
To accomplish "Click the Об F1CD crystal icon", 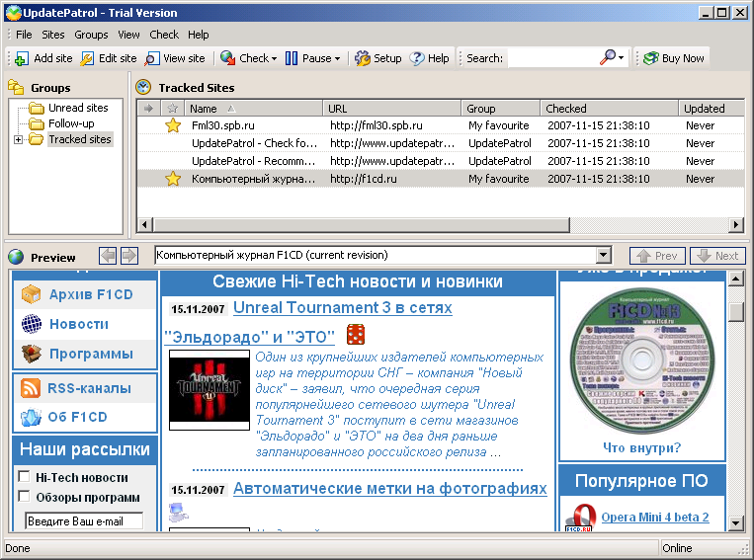I will click(31, 417).
